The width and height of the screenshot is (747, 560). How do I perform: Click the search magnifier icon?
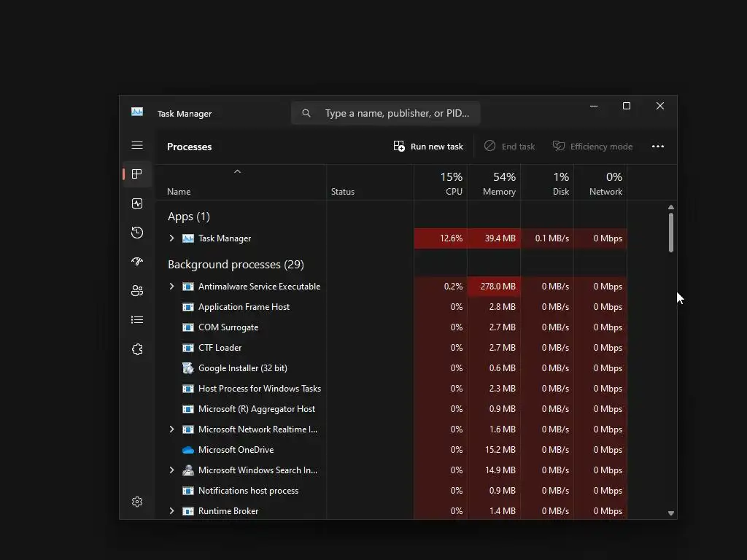coord(306,113)
